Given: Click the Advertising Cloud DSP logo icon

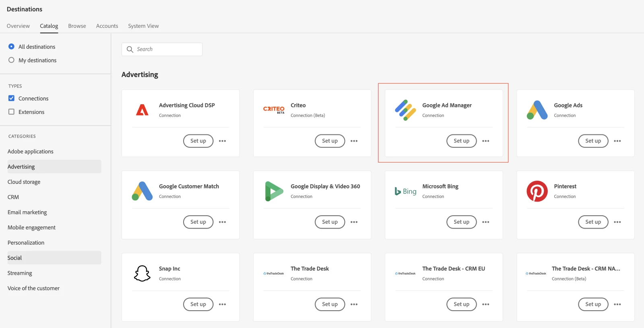Looking at the screenshot, I should [142, 110].
